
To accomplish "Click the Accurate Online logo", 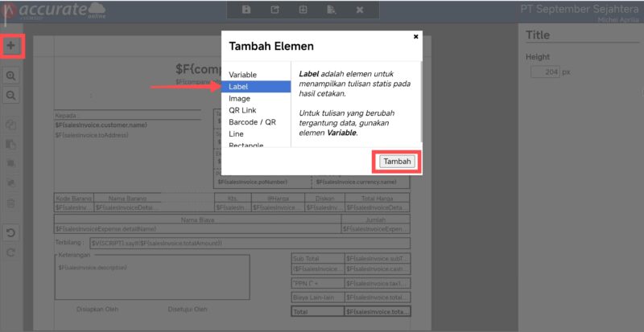I will coord(48,10).
